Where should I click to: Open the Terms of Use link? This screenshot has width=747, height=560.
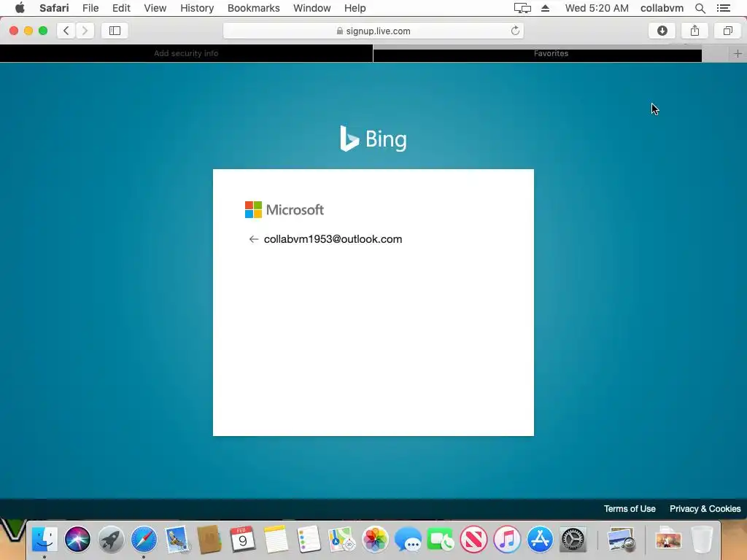pyautogui.click(x=630, y=508)
